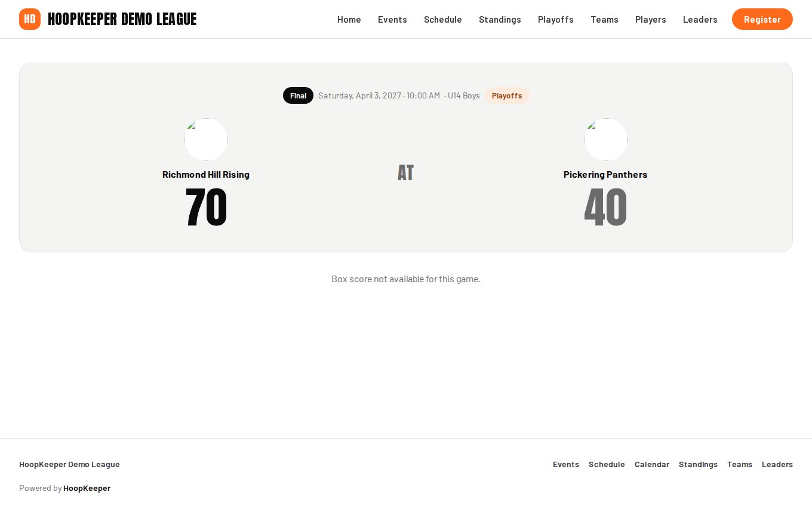Viewport: 812px width, 513px height.
Task: Open the Standings link in the footer
Action: click(699, 464)
